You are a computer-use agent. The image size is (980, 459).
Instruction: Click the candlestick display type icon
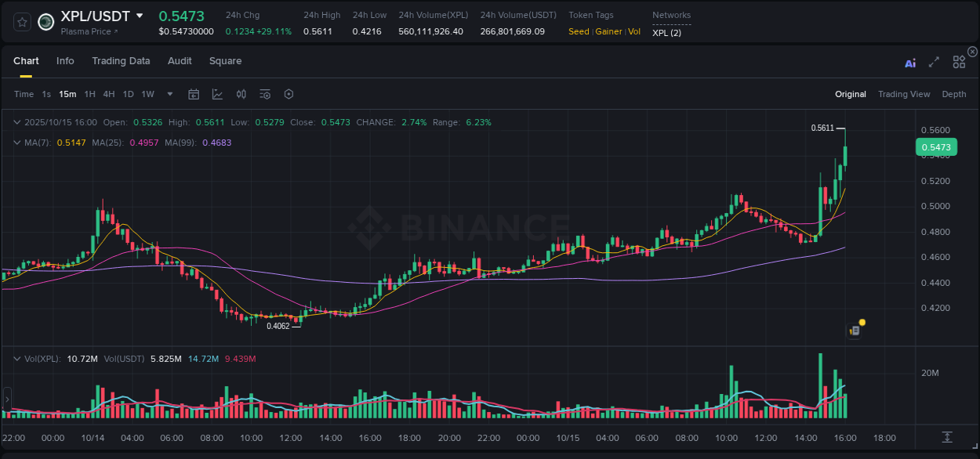(241, 94)
